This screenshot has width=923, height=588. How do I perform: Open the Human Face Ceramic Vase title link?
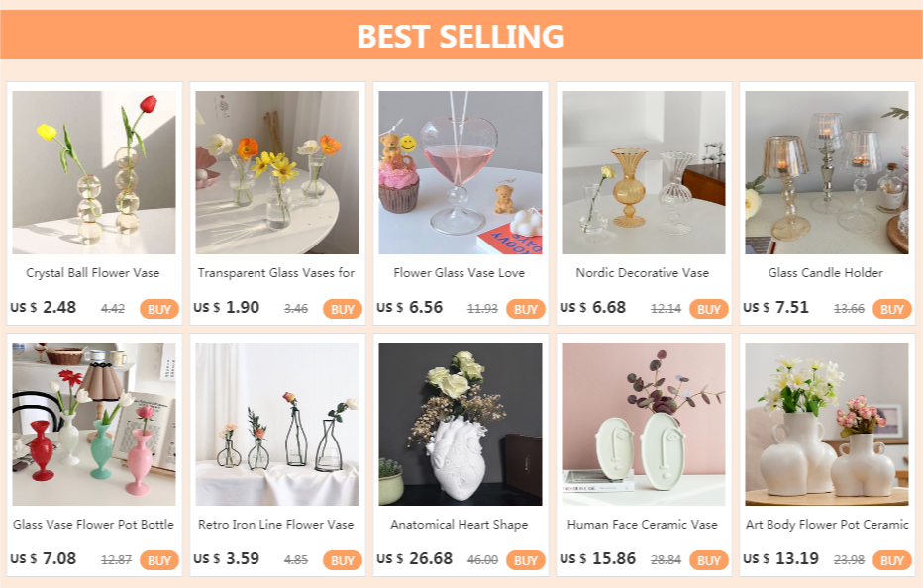pyautogui.click(x=642, y=525)
